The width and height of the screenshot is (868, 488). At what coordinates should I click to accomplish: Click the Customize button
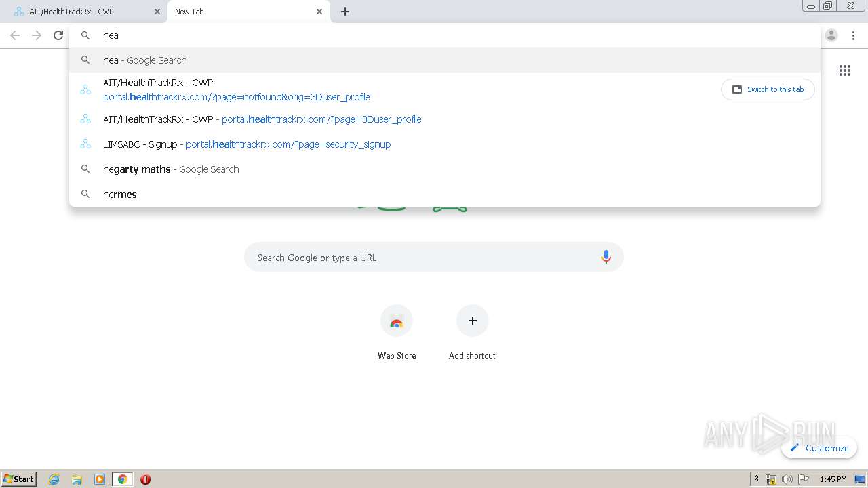tap(819, 448)
